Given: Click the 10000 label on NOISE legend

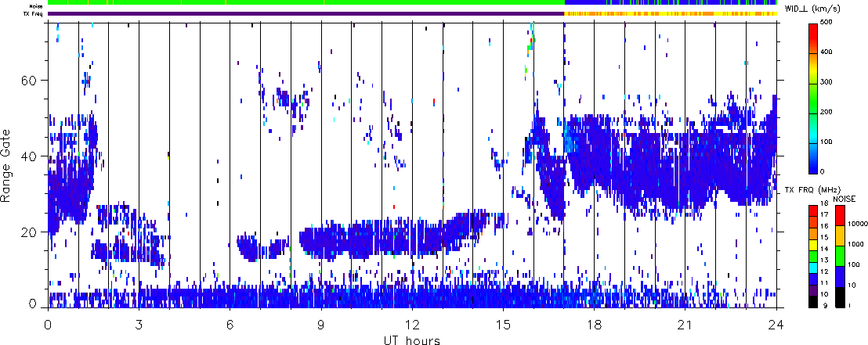Looking at the screenshot, I should point(857,224).
